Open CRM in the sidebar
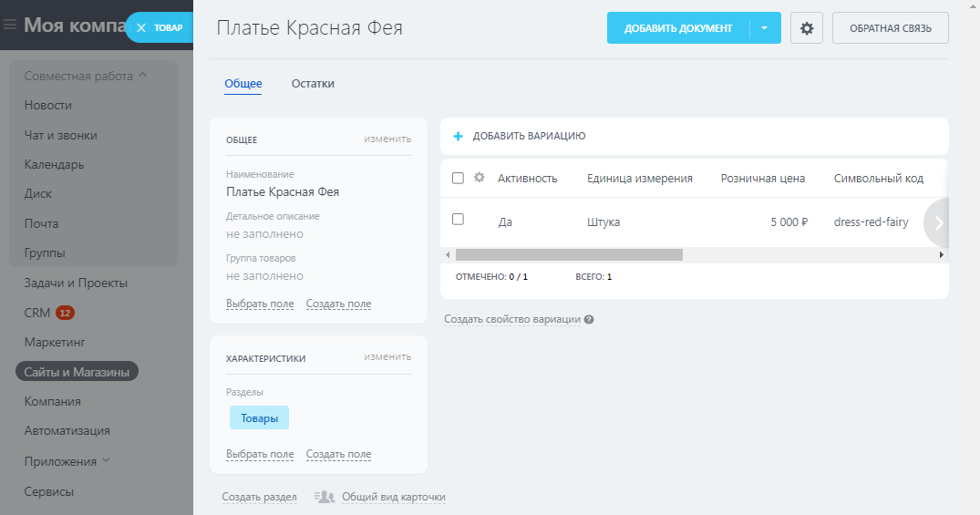The height and width of the screenshot is (515, 980). tap(37, 313)
